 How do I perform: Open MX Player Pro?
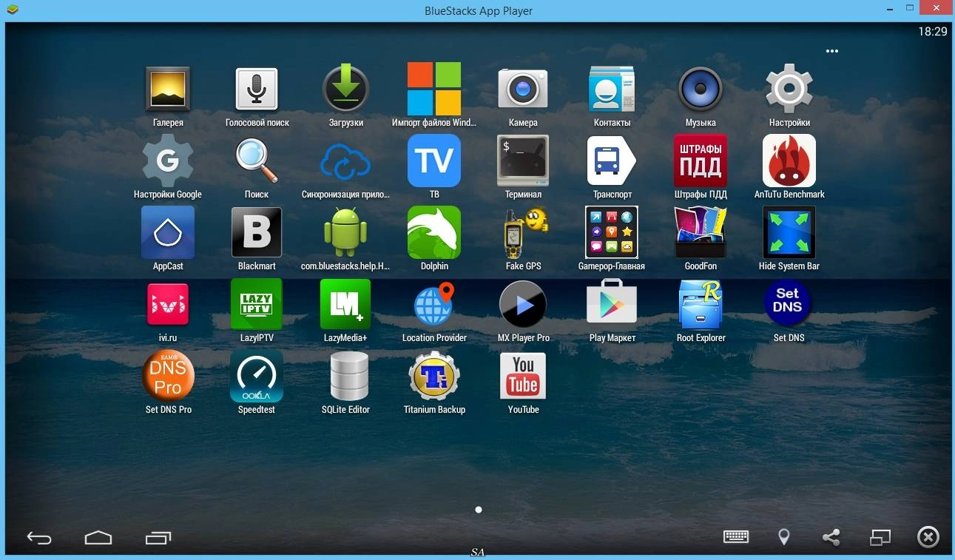[x=523, y=304]
